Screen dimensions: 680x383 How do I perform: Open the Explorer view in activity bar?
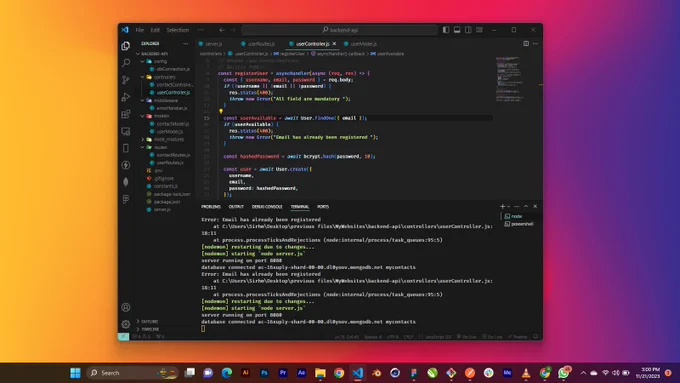tap(126, 46)
